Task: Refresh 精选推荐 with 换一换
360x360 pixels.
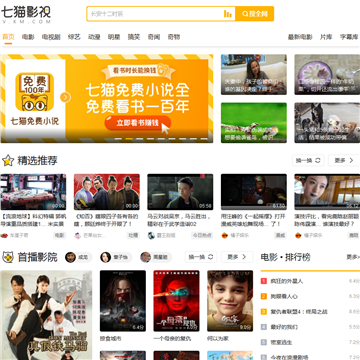Action: (308, 160)
